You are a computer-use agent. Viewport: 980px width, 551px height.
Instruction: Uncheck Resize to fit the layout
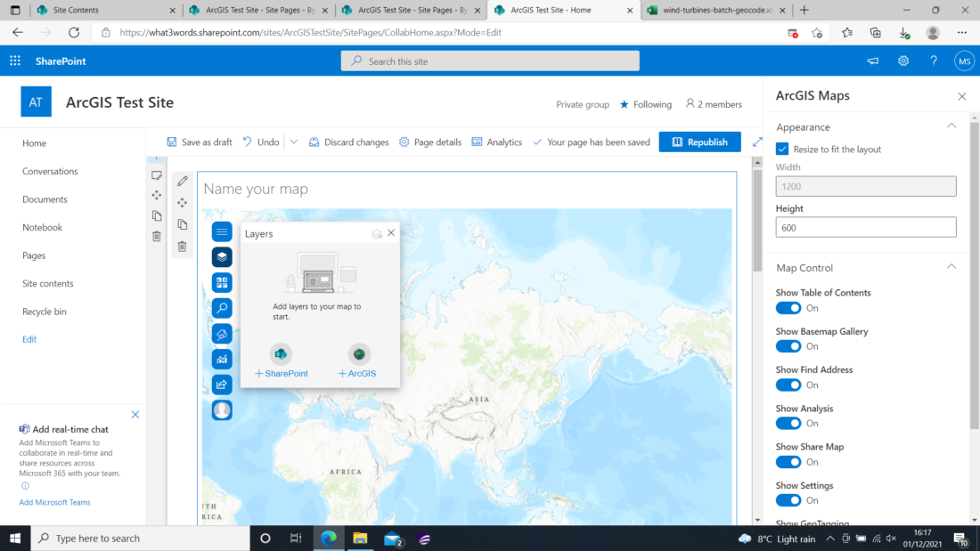pyautogui.click(x=782, y=150)
